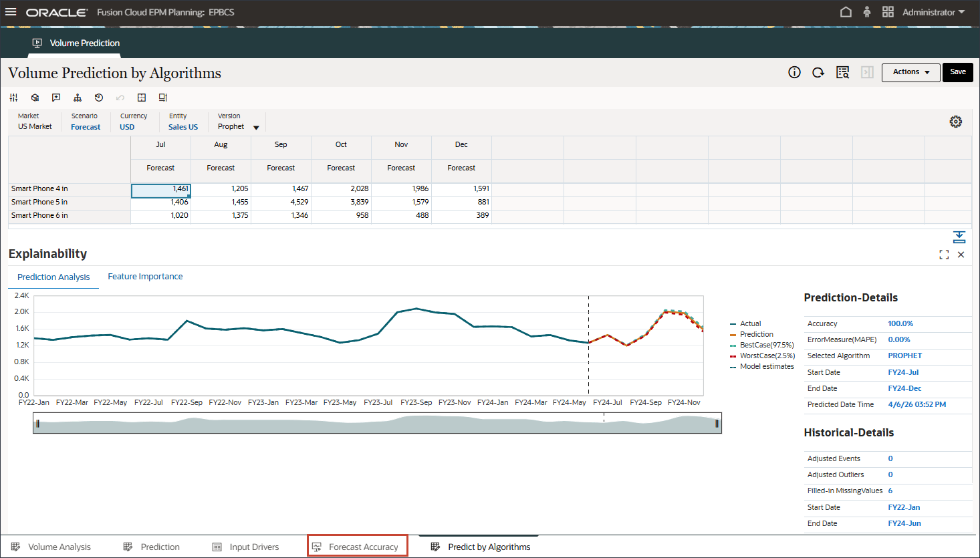Open the Actions dropdown menu
This screenshot has height=558, width=980.
(911, 72)
